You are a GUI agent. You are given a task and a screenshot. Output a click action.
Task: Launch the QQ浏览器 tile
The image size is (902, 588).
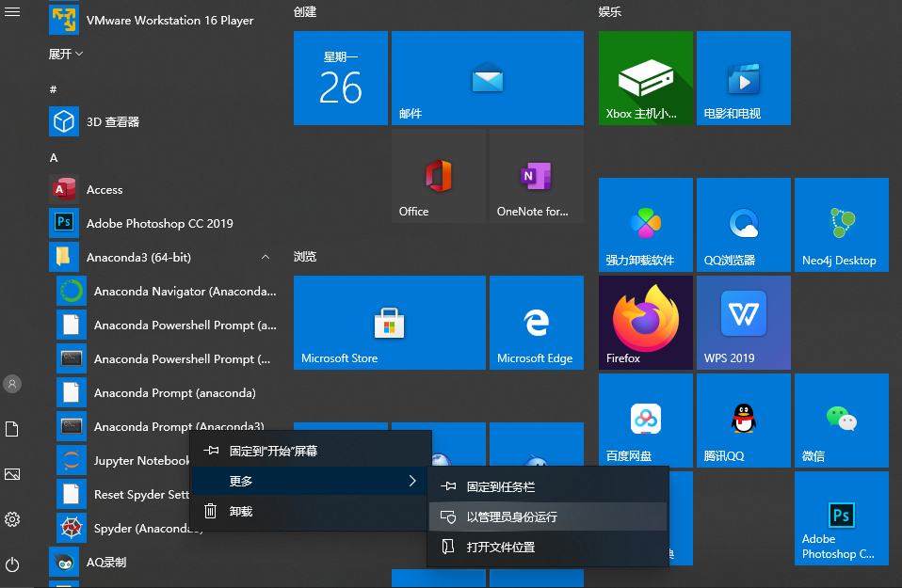point(743,225)
